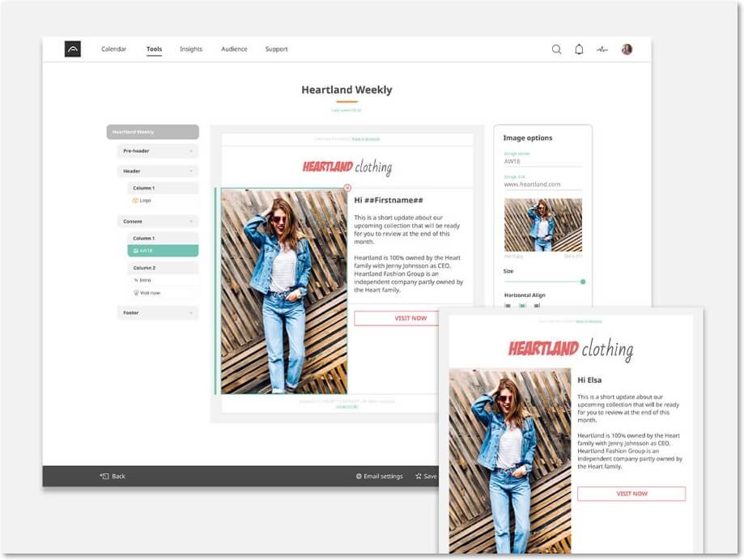Select Column 2 in the tree
This screenshot has height=560, width=744.
coord(163,268)
